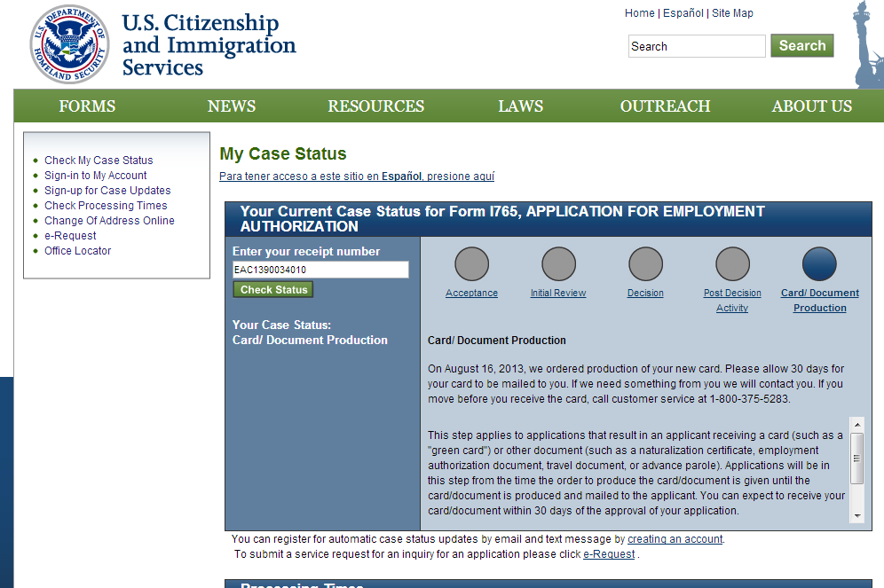Open Sign-up for Case Updates link
The image size is (884, 588).
107,191
